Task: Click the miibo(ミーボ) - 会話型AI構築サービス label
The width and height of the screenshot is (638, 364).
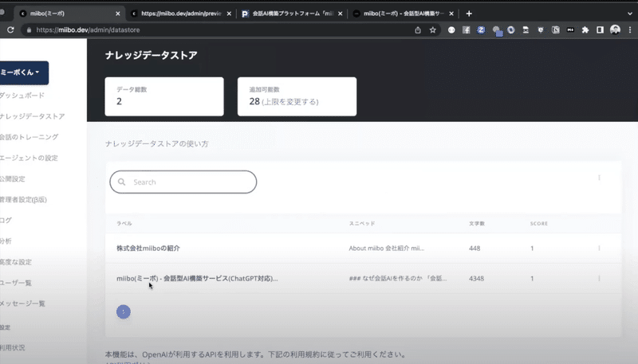Action: [197, 279]
